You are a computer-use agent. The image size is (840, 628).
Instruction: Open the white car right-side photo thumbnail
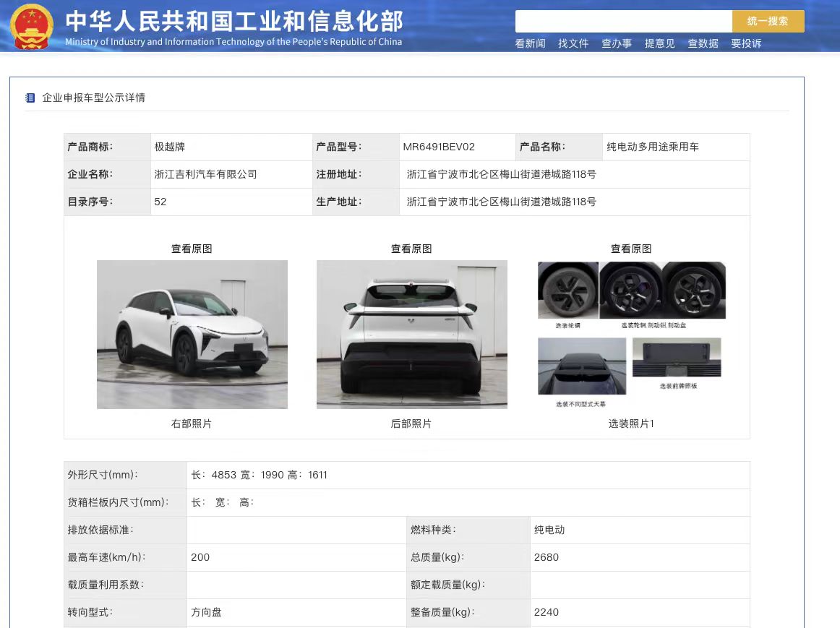tap(192, 335)
